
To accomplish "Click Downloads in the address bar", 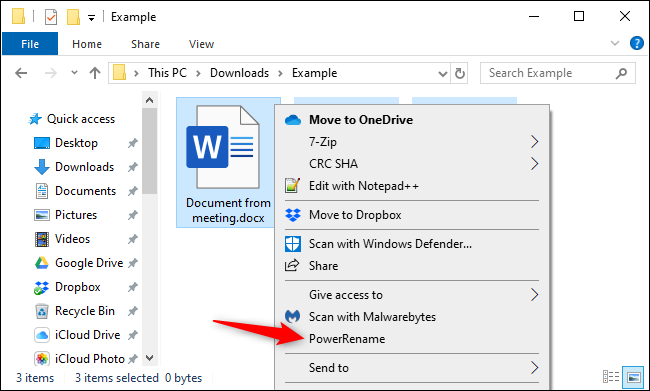I will coord(239,73).
